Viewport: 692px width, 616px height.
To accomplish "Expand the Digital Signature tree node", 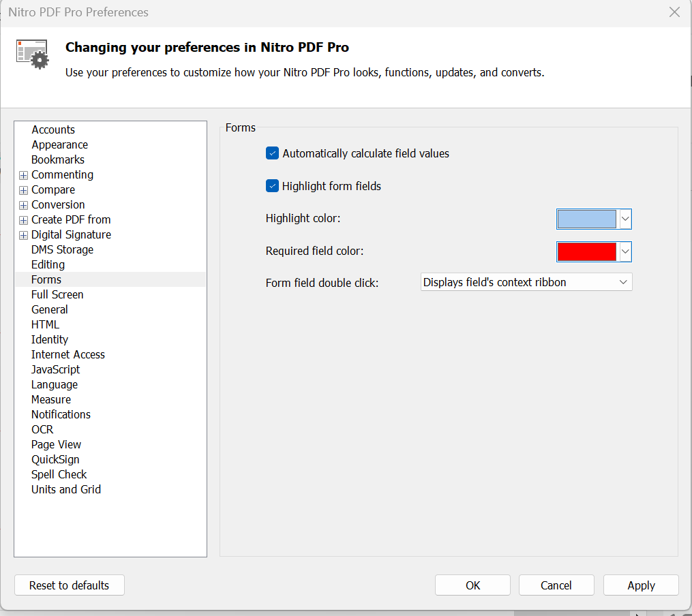I will click(23, 236).
